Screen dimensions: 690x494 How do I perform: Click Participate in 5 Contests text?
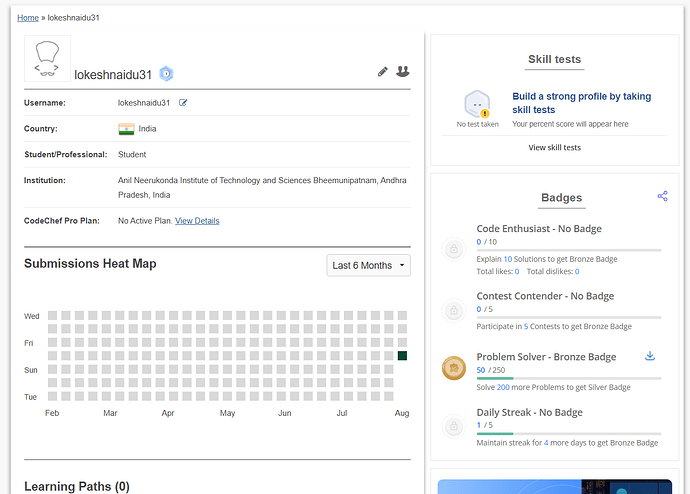click(x=554, y=326)
